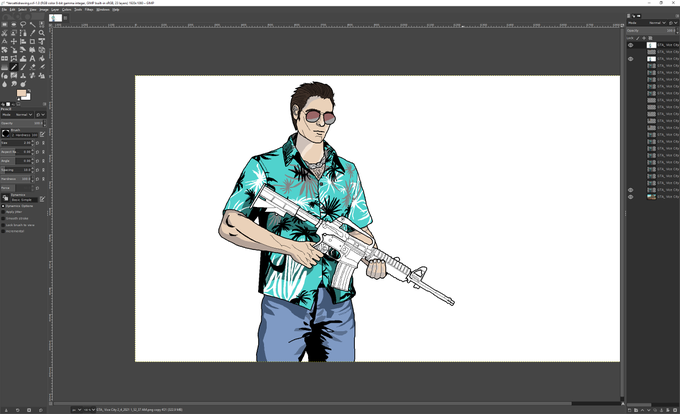Select the Airbrush tool

(42, 67)
